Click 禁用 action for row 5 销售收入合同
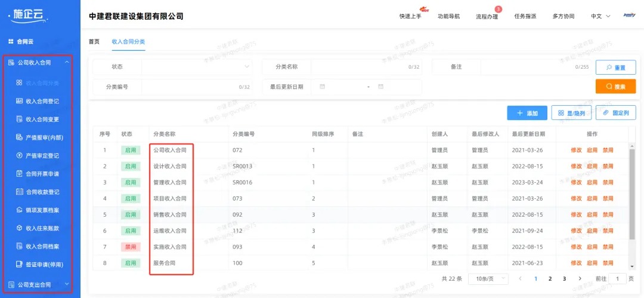 click(608, 214)
